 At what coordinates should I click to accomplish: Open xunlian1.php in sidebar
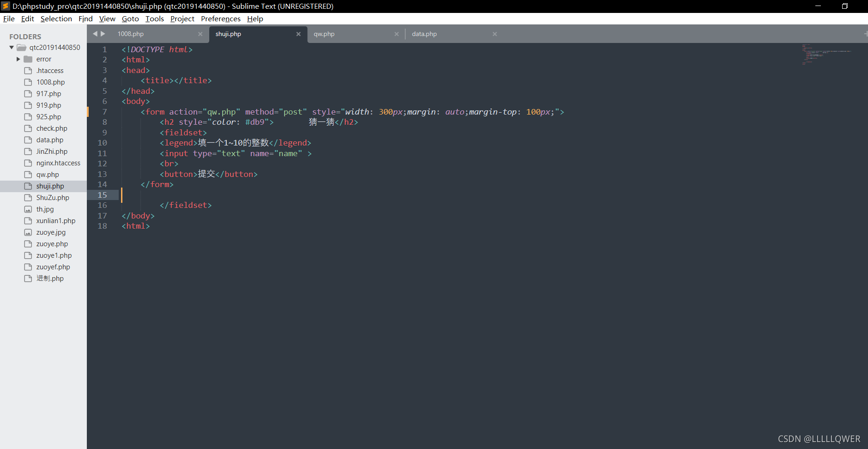tap(56, 220)
